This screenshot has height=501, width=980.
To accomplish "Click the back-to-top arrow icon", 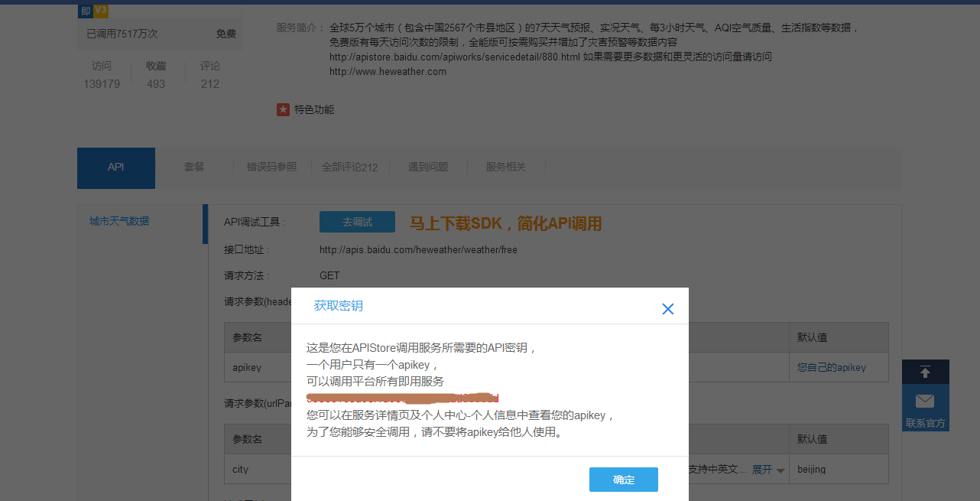I will [925, 372].
